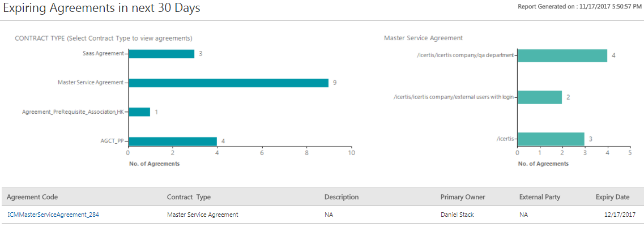Select the Master Service Agreement bar showing 9
This screenshot has height=227, width=644.
[228, 83]
